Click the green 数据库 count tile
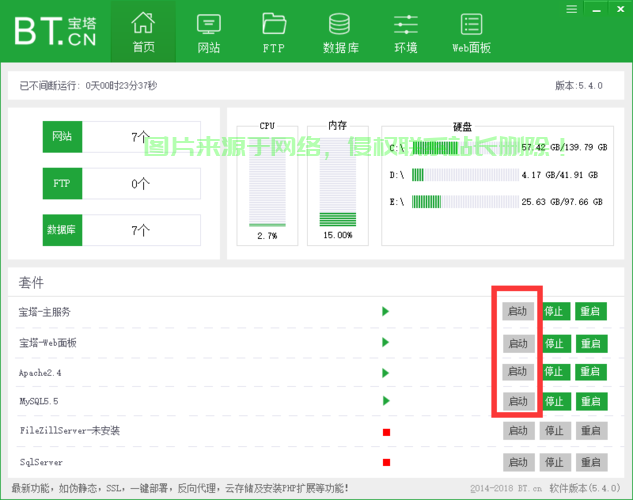Image resolution: width=633 pixels, height=500 pixels. tap(63, 230)
